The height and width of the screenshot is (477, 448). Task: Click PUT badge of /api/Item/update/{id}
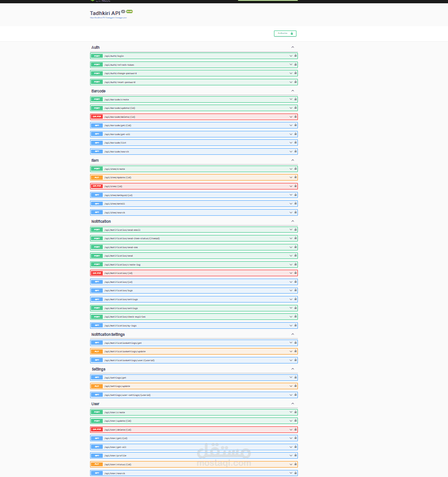(x=97, y=177)
